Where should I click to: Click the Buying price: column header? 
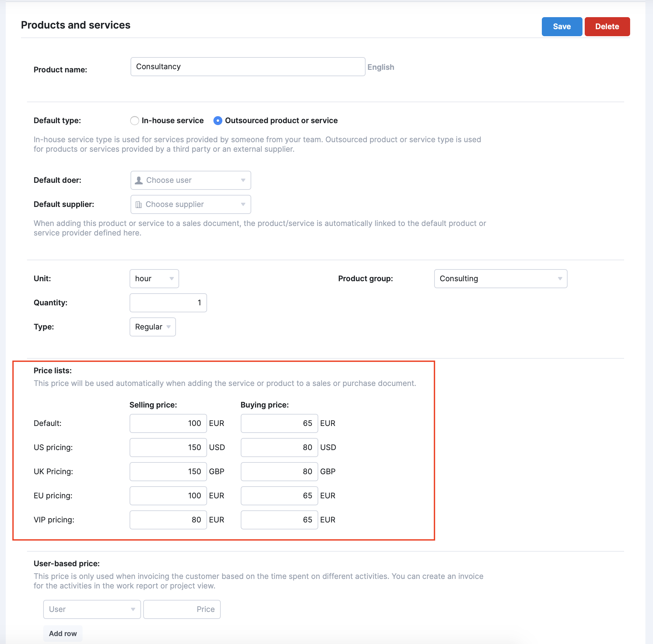coord(265,405)
